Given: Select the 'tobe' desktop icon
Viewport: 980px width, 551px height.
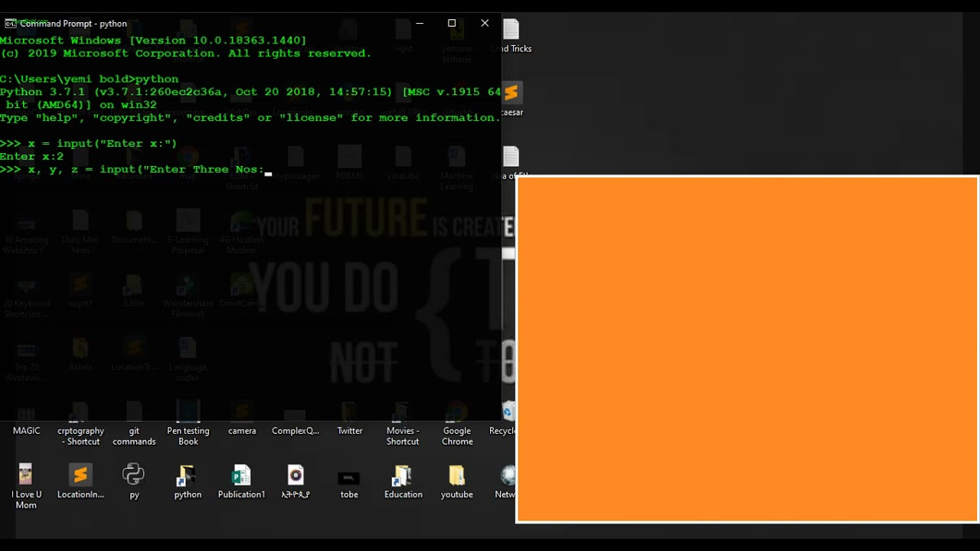Looking at the screenshot, I should point(349,478).
